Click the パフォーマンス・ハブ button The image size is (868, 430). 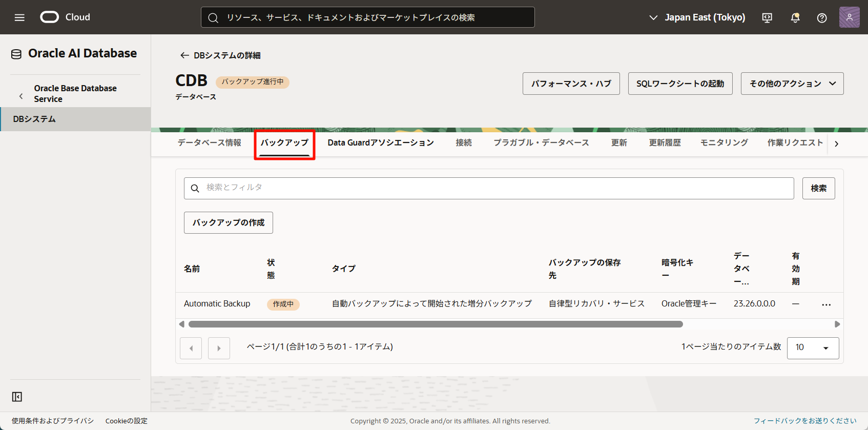coord(571,84)
